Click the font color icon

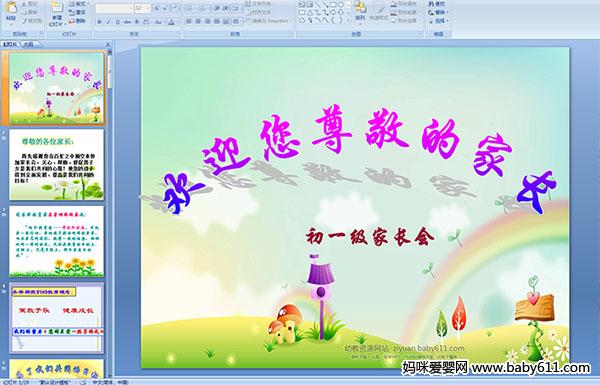171,22
